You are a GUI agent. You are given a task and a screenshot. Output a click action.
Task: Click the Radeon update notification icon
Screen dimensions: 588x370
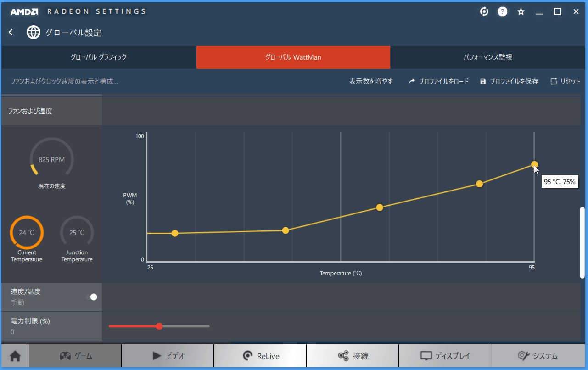coord(484,12)
